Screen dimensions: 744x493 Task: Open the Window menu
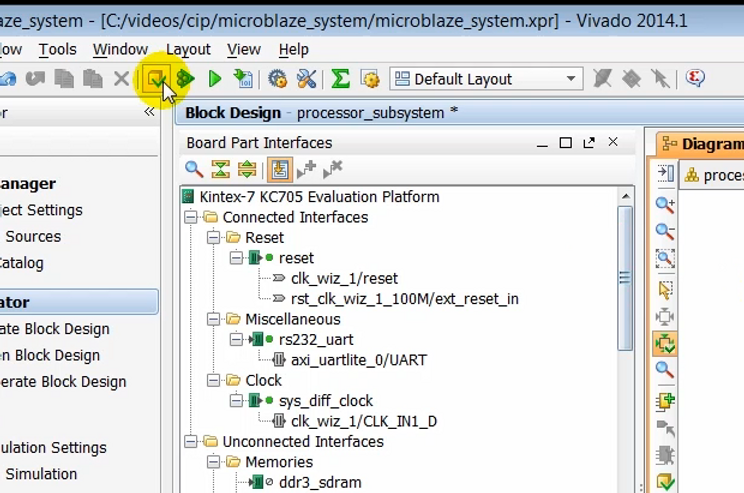point(120,49)
